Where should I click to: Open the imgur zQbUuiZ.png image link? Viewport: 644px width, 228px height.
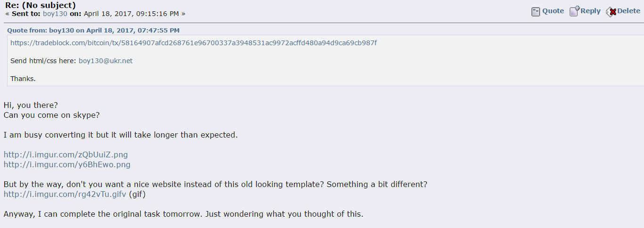point(65,155)
